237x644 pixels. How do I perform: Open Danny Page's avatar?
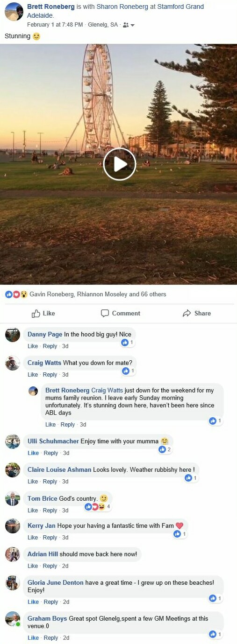13,335
